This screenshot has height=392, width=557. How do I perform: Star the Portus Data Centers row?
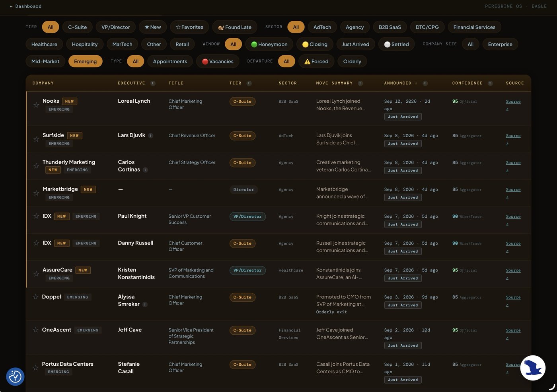coord(36,368)
